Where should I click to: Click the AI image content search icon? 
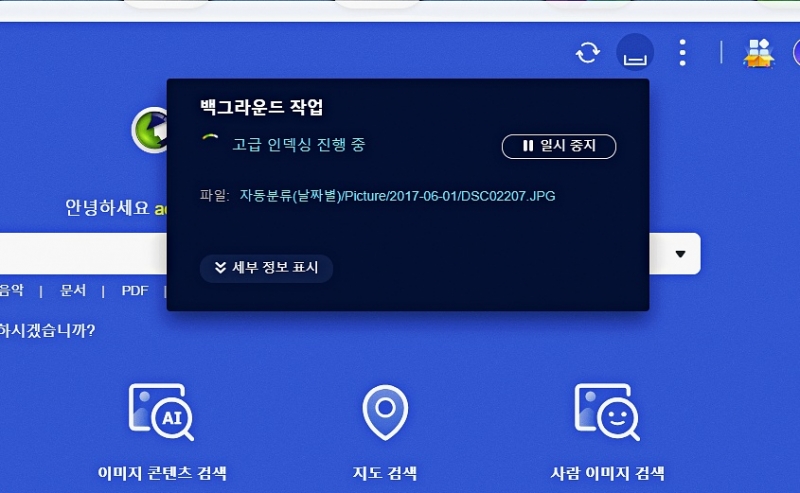pyautogui.click(x=161, y=411)
